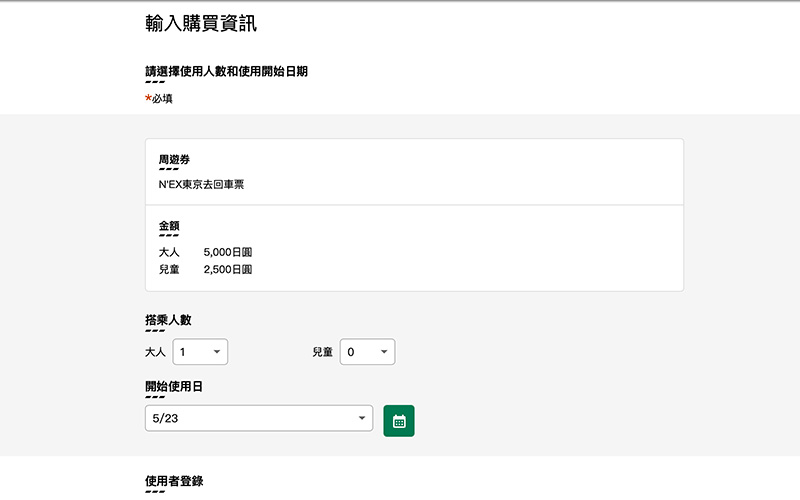The width and height of the screenshot is (800, 500).
Task: Open the 兒童 passenger count dropdown
Action: point(367,352)
